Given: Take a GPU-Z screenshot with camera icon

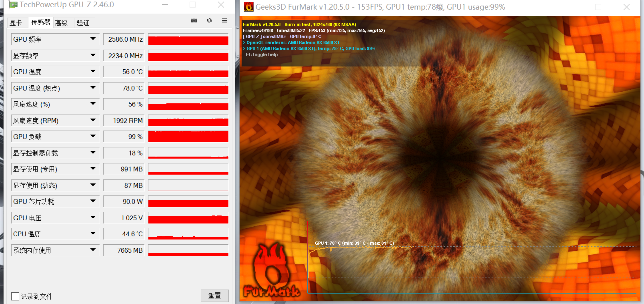Looking at the screenshot, I should (x=194, y=20).
